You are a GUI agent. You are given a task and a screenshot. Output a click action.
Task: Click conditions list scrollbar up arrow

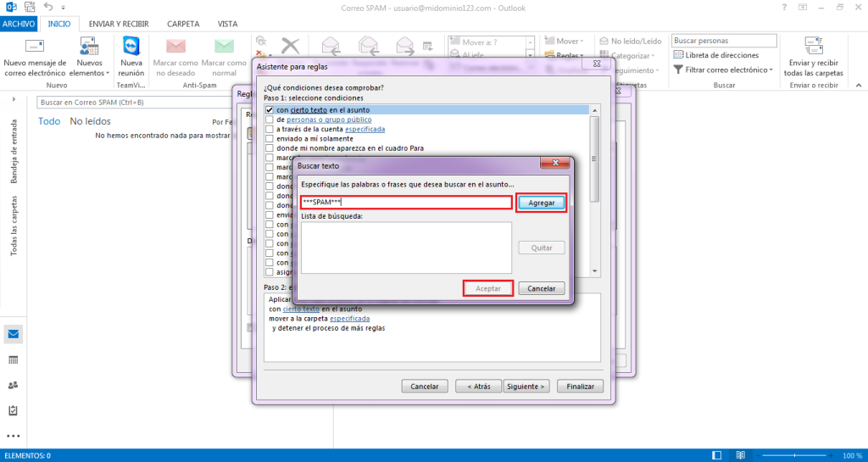[595, 111]
